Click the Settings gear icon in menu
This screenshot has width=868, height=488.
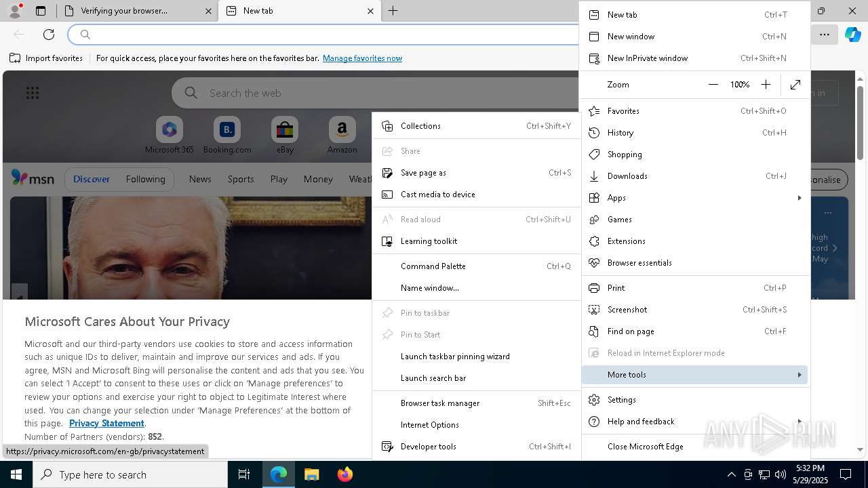click(594, 400)
